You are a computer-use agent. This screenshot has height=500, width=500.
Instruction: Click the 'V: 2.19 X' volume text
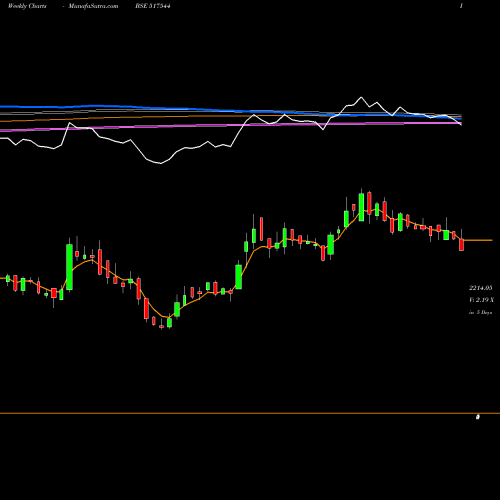481,300
